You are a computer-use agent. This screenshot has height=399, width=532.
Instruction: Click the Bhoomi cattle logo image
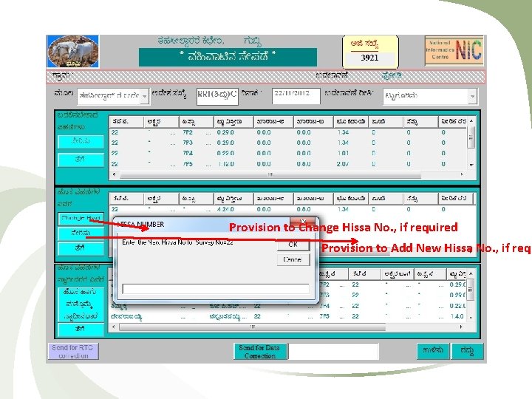click(72, 52)
